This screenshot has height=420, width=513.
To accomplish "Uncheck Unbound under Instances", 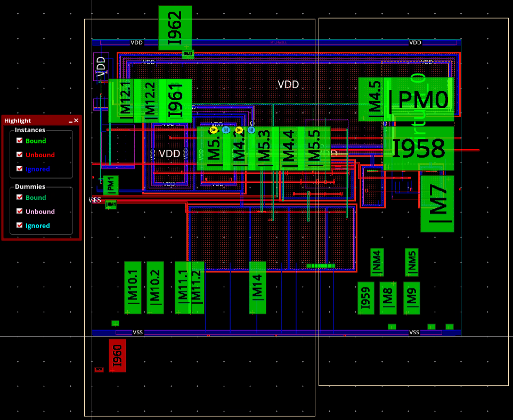I will (20, 155).
